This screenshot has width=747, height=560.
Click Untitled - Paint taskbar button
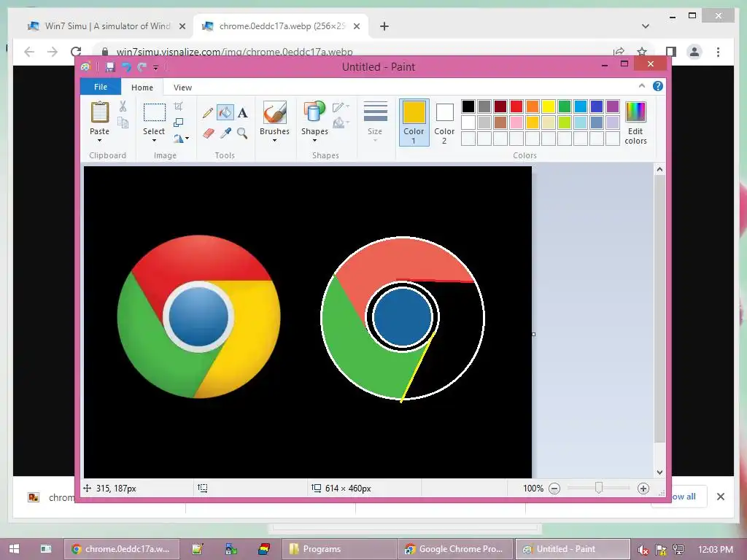(573, 549)
